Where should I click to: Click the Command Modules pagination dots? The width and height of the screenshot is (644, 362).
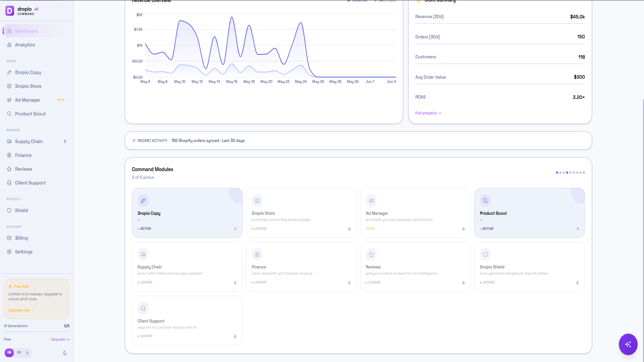pos(570,173)
